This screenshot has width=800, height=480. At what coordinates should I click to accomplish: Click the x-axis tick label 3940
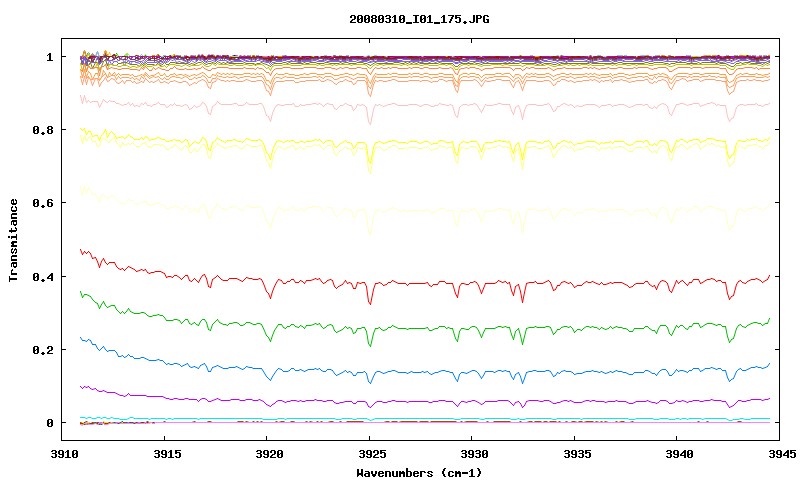(680, 454)
